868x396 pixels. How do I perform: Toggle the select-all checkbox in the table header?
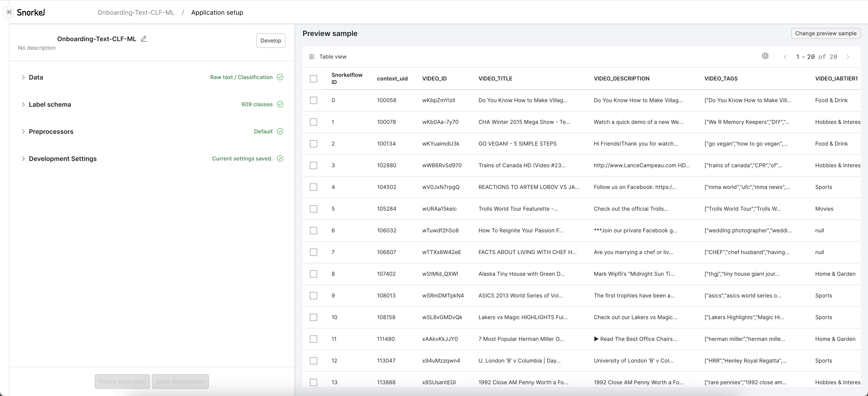click(x=313, y=78)
